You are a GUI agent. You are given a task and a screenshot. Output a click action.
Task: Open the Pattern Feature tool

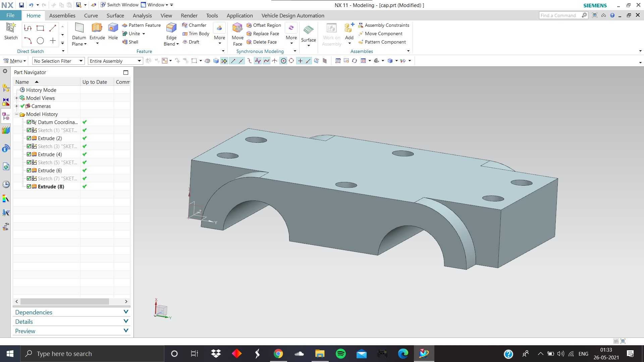point(142,25)
